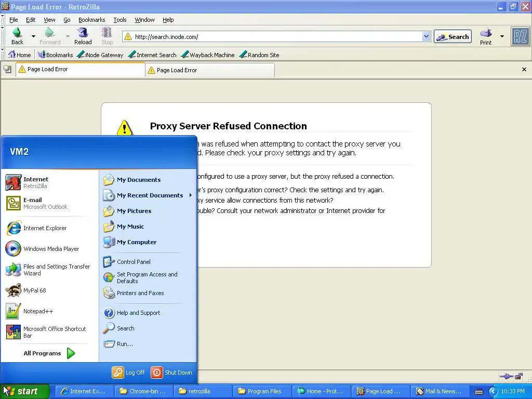Click the new tab icon in the tab bar

click(x=7, y=69)
